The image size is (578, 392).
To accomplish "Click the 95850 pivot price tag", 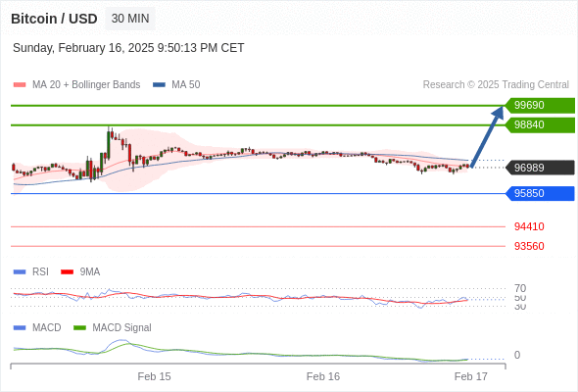I will coord(540,193).
